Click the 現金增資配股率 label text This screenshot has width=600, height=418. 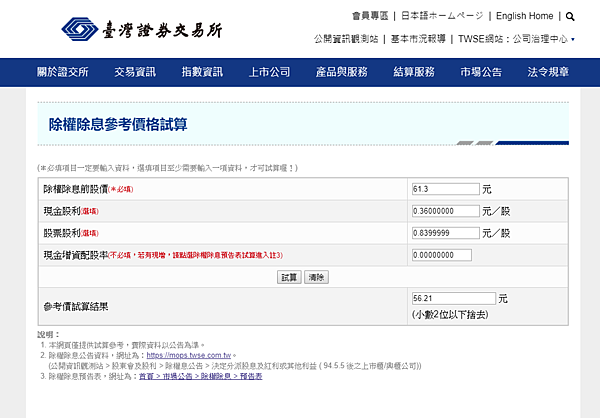click(76, 255)
